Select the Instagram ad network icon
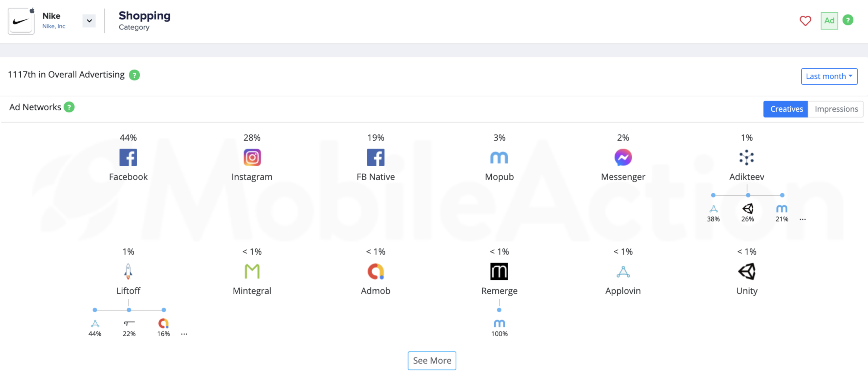Screen dimensions: 868x380 click(252, 157)
